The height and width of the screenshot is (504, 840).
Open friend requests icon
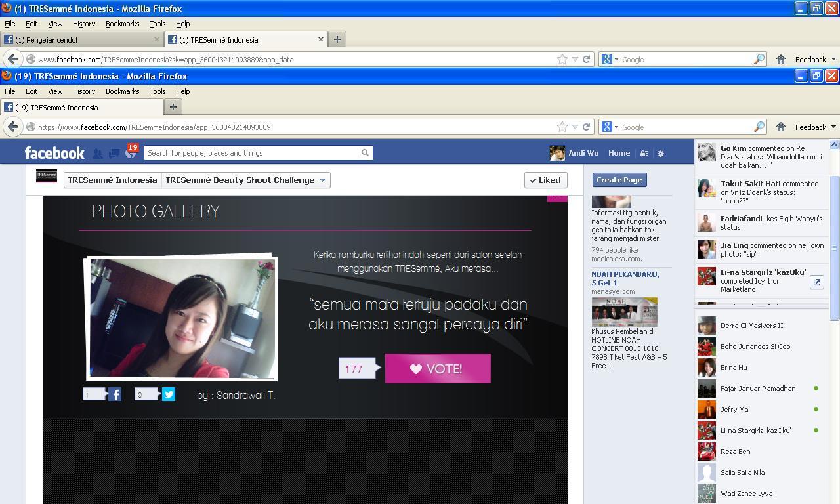pyautogui.click(x=98, y=154)
